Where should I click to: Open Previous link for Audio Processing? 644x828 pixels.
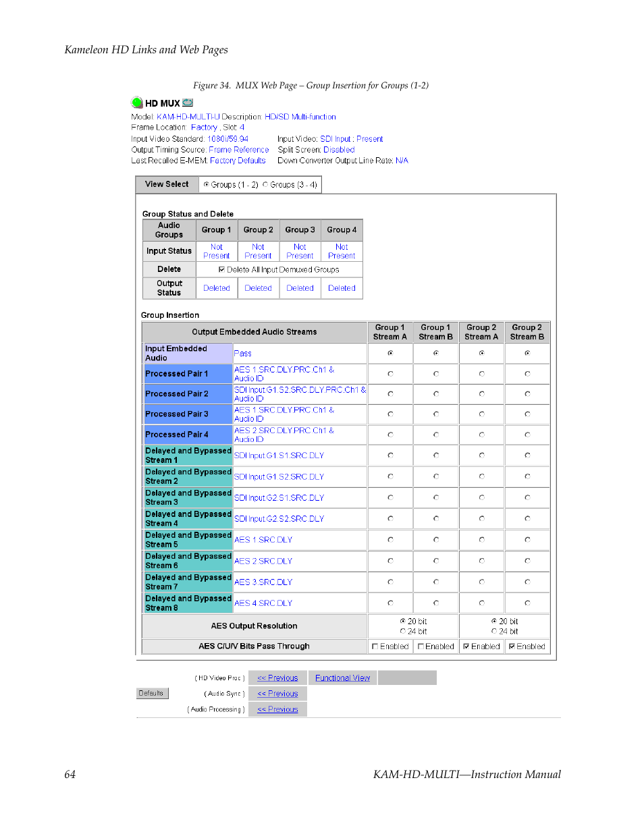277,709
